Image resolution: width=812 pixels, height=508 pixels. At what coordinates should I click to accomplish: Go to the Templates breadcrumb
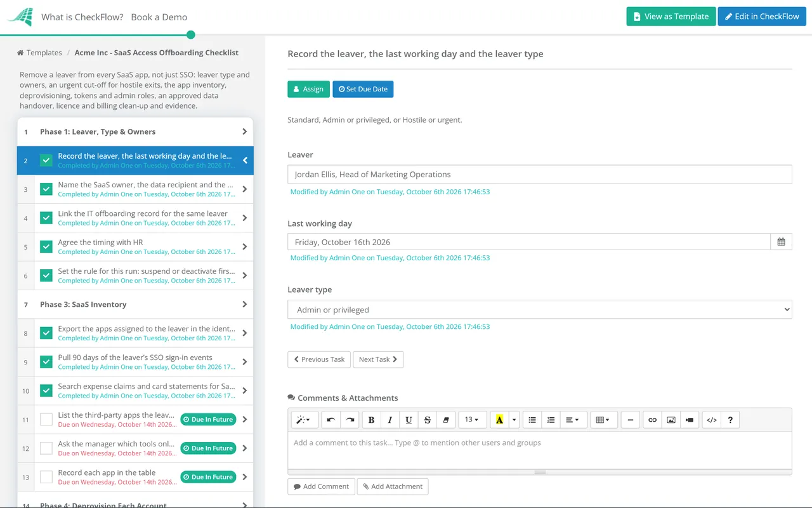[44, 53]
